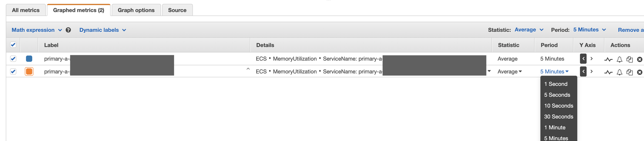This screenshot has width=644, height=141.
Task: Remove the first metric with X icon
Action: click(639, 60)
